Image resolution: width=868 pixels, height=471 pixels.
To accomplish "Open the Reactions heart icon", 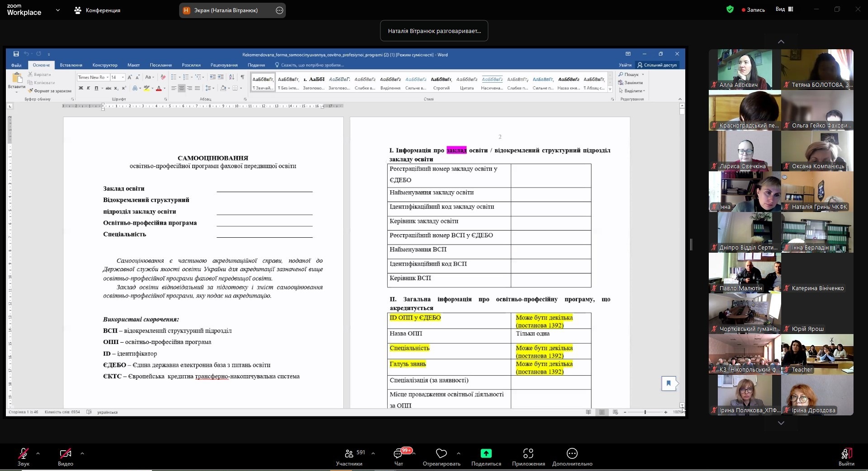I will [441, 453].
